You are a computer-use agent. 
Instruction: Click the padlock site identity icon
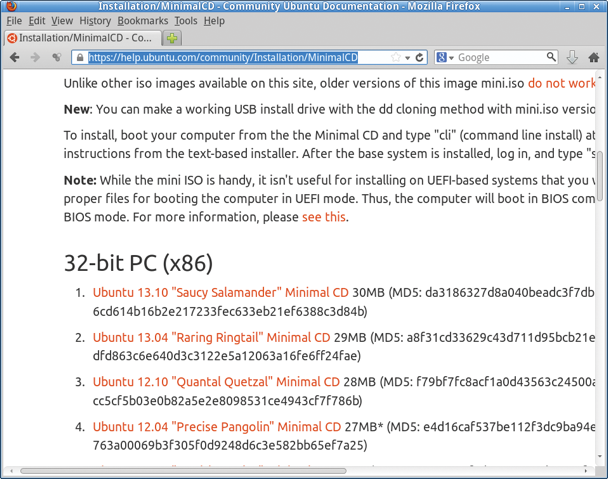(x=79, y=58)
